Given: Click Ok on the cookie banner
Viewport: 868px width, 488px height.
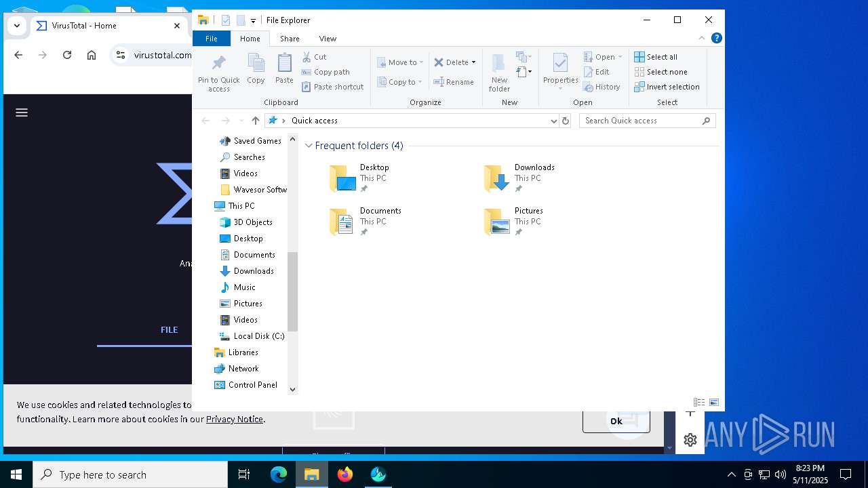Looking at the screenshot, I should [616, 421].
